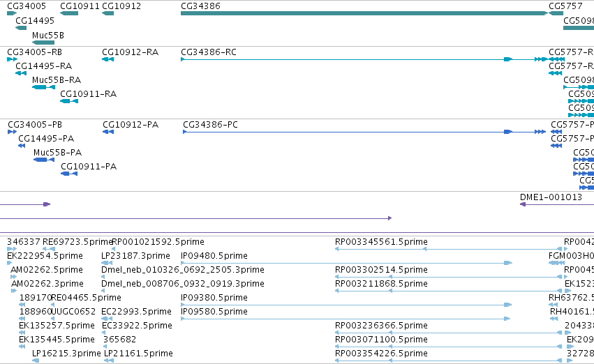The height and width of the screenshot is (364, 594).
Task: Select the Dmel_neb_008706_0932_0919.3prime label
Action: [x=183, y=283]
